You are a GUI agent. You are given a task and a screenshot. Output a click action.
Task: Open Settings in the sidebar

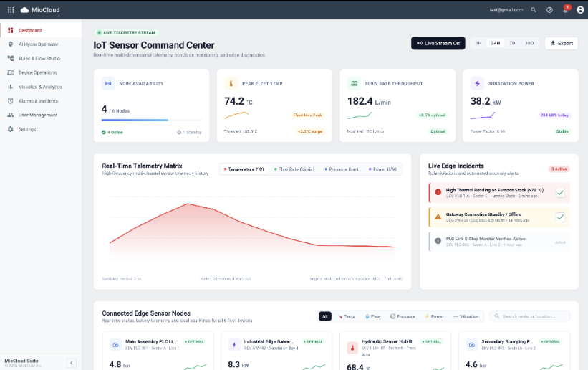[41, 129]
